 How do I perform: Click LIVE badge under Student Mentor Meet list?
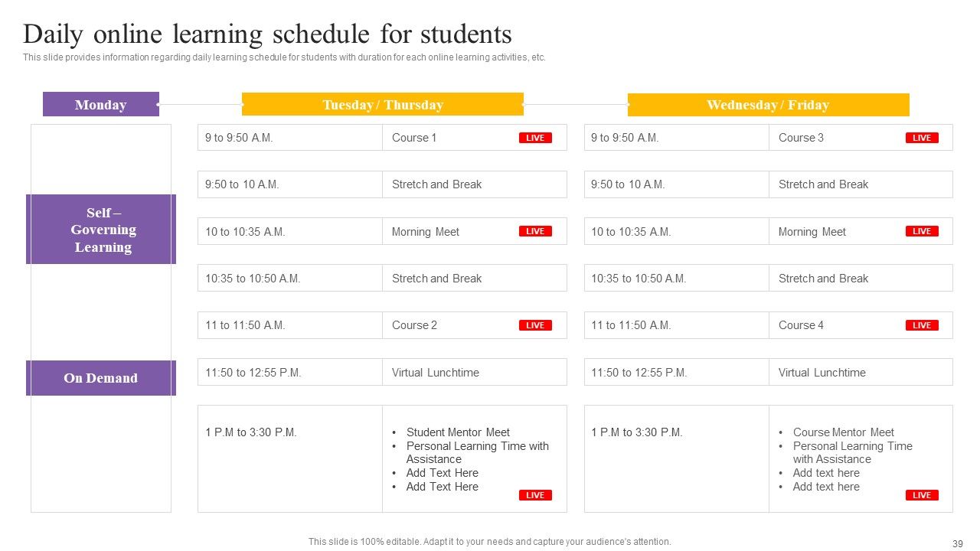coord(535,495)
